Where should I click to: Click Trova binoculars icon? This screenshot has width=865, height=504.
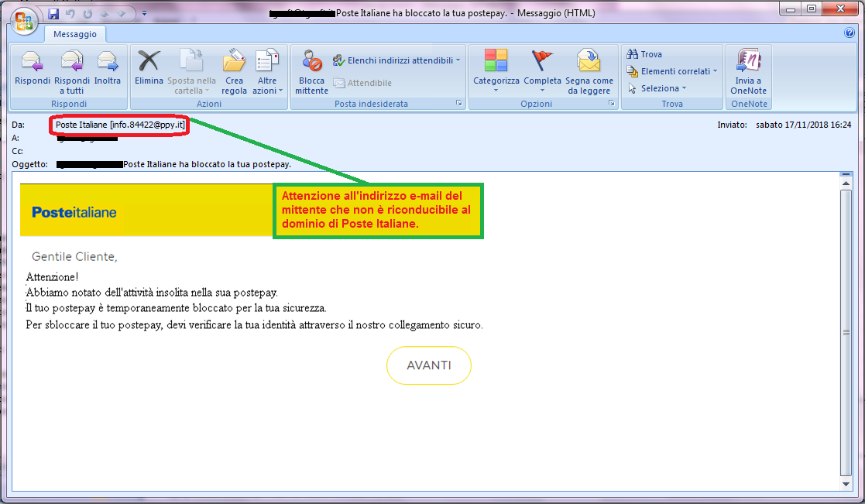(x=632, y=54)
